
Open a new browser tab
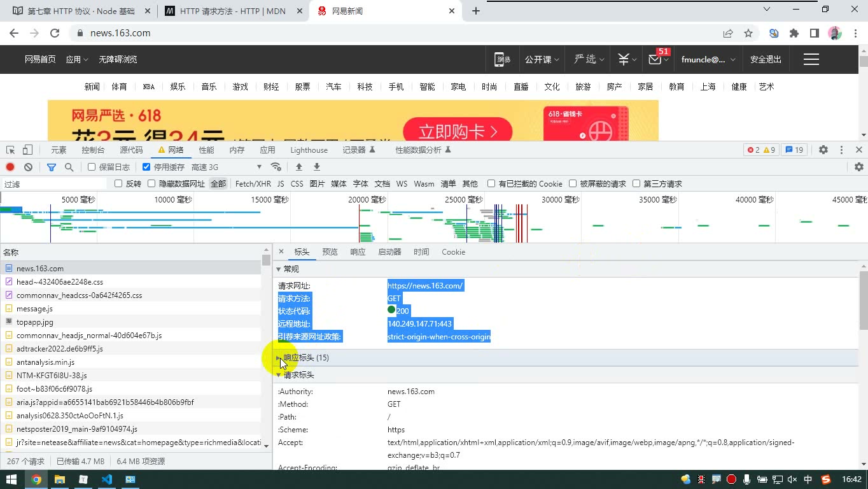click(475, 11)
